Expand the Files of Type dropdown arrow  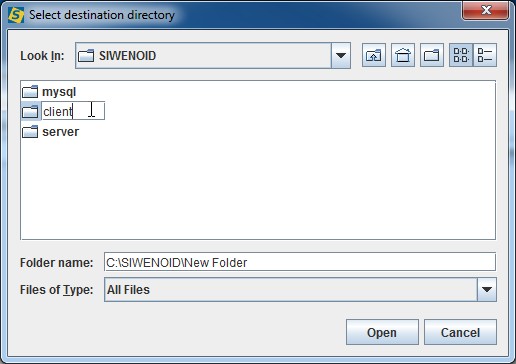point(487,289)
